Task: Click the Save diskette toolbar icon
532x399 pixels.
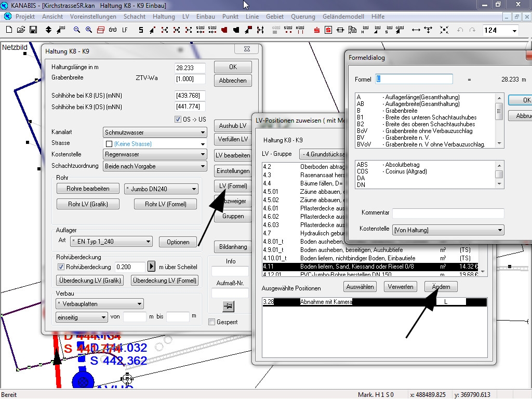Action: 33,30
